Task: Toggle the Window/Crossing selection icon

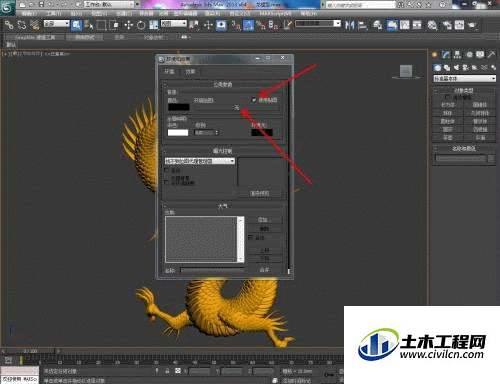Action: (x=114, y=25)
